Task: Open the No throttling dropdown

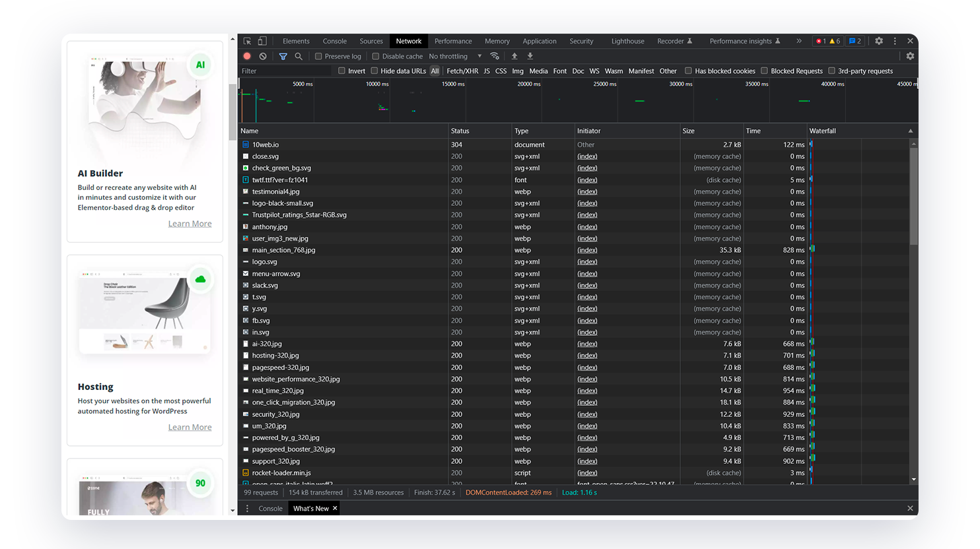Action: pyautogui.click(x=454, y=56)
